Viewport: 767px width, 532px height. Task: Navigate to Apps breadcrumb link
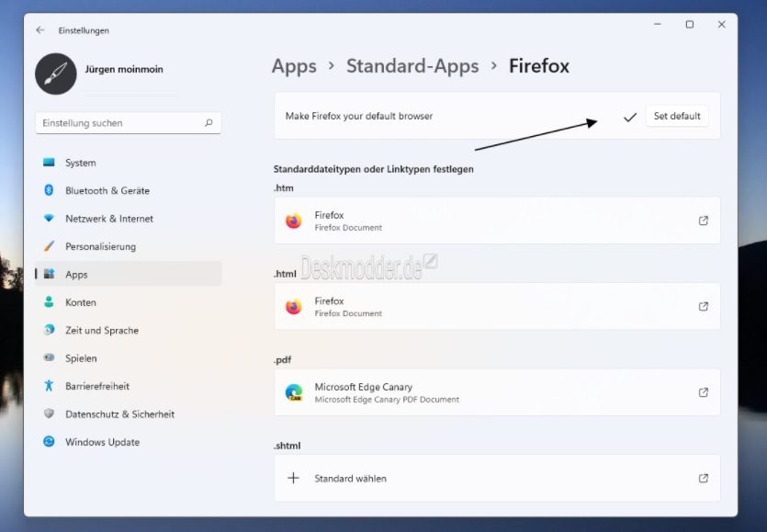[x=294, y=66]
